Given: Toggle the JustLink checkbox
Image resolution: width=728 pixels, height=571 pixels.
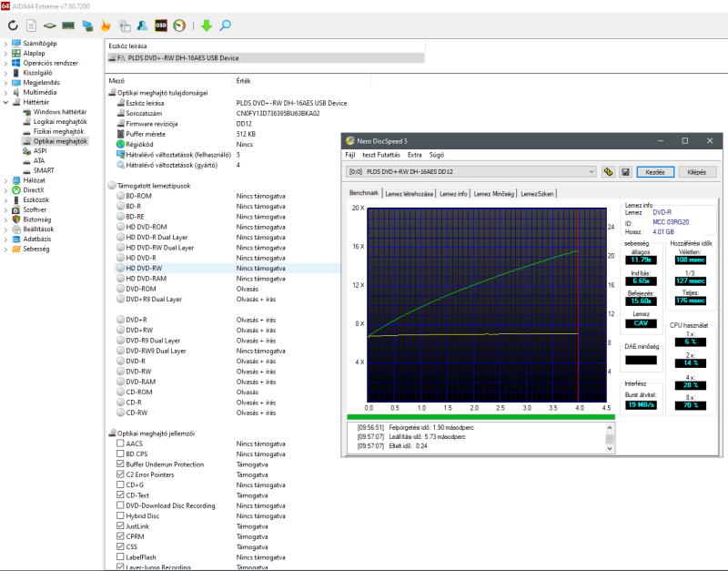Looking at the screenshot, I should (x=121, y=526).
